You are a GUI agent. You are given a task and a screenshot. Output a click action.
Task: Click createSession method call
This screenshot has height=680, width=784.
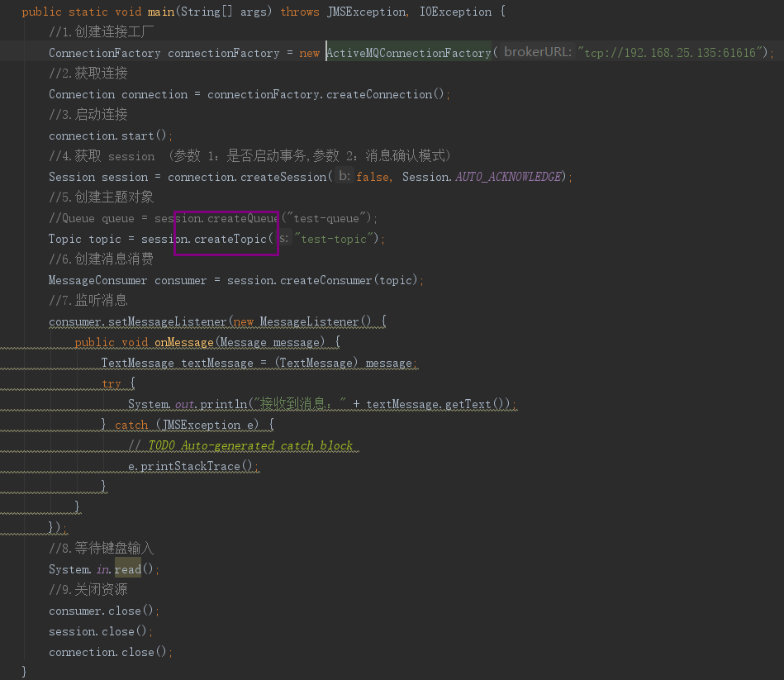coord(283,177)
